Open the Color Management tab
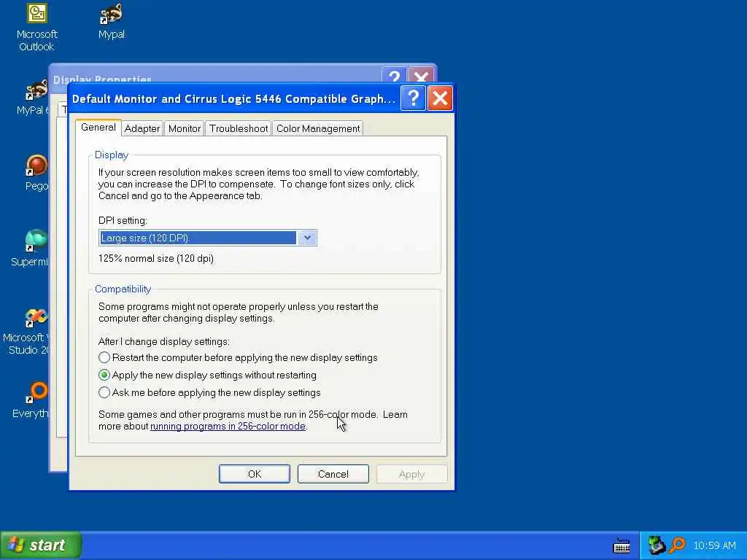 [318, 128]
